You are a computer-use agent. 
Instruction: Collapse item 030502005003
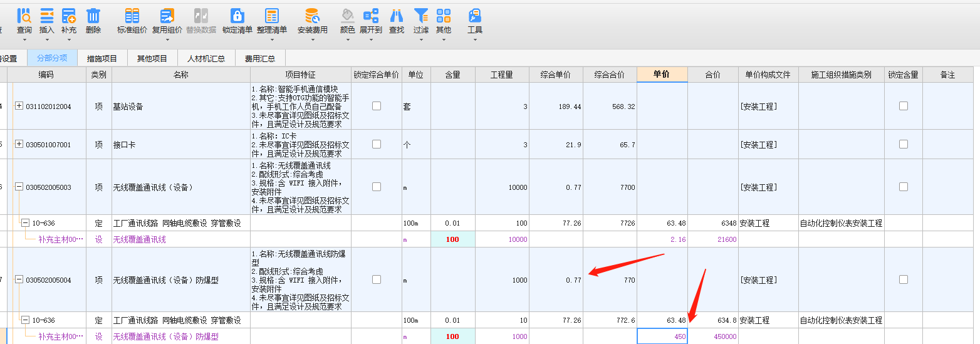pos(19,187)
